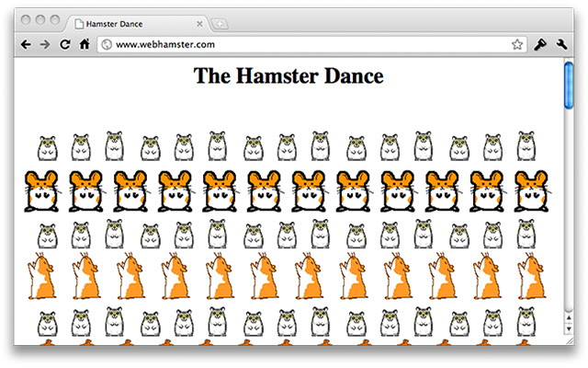The height and width of the screenshot is (368, 588).
Task: Click the www.webhamster.com address field
Action: (312, 45)
